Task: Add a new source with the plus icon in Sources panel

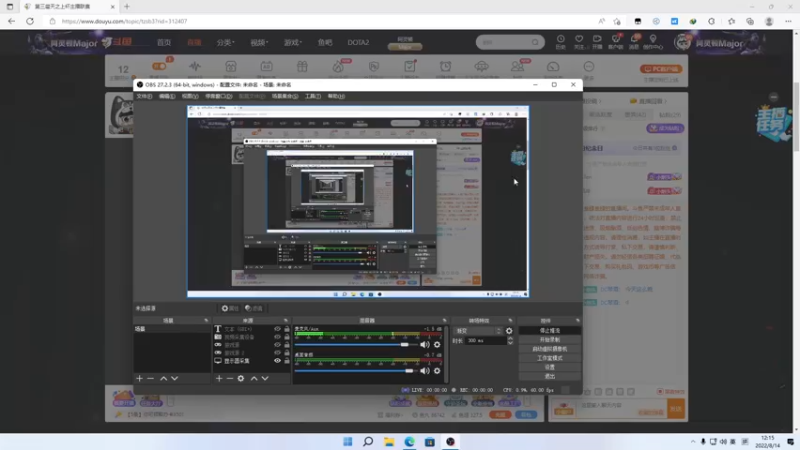Action: 219,379
